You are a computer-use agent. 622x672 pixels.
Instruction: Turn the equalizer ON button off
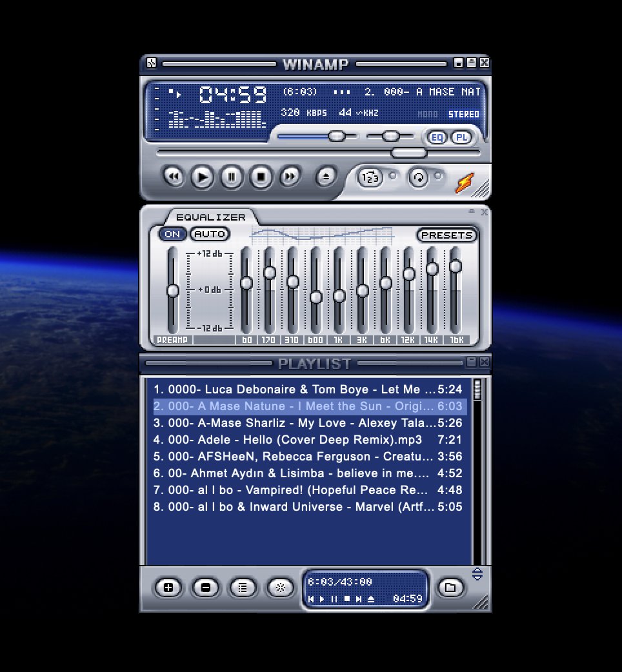pos(172,234)
